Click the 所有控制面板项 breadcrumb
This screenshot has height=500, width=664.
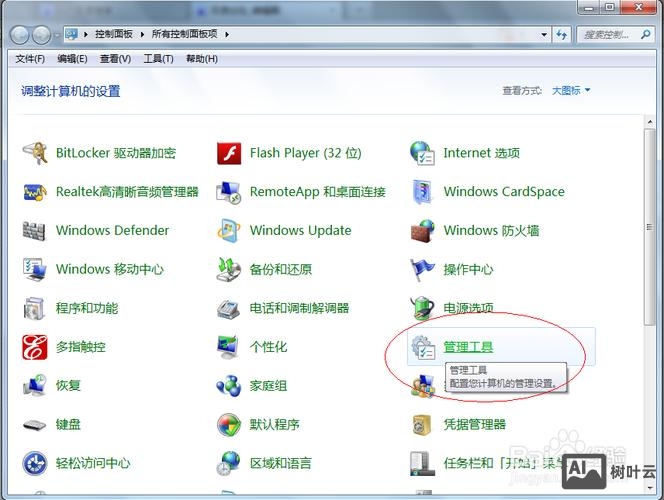pos(185,34)
